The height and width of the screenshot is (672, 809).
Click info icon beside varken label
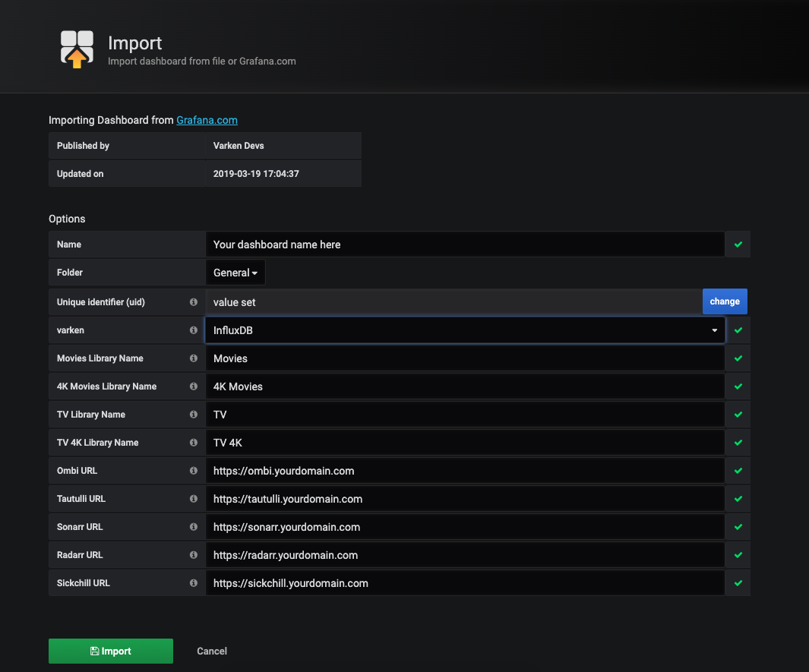pos(194,330)
